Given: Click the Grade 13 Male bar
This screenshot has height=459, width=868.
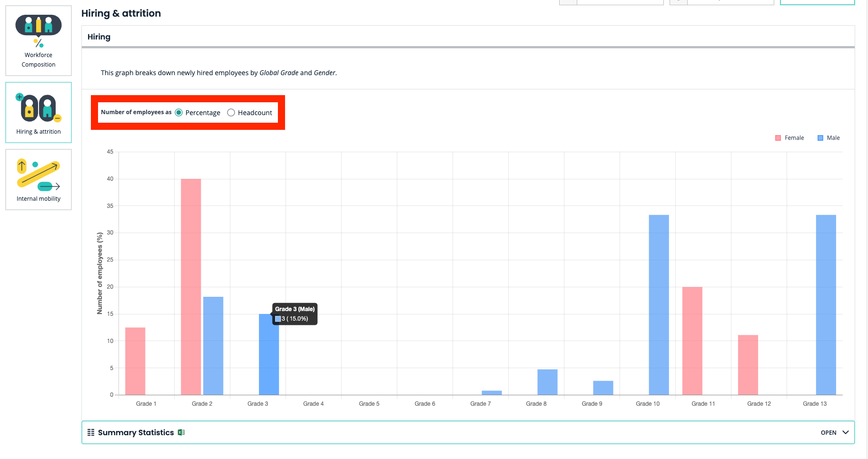Looking at the screenshot, I should 826,305.
